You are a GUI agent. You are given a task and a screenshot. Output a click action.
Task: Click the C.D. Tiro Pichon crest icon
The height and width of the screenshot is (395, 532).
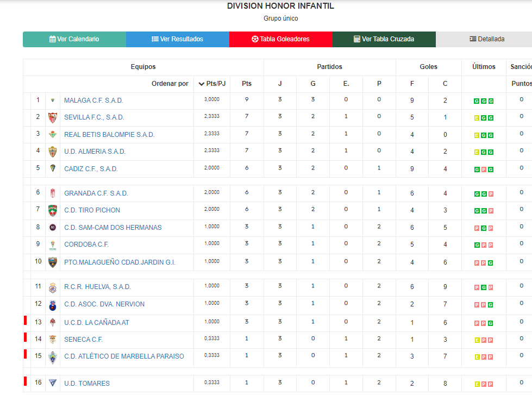53,210
